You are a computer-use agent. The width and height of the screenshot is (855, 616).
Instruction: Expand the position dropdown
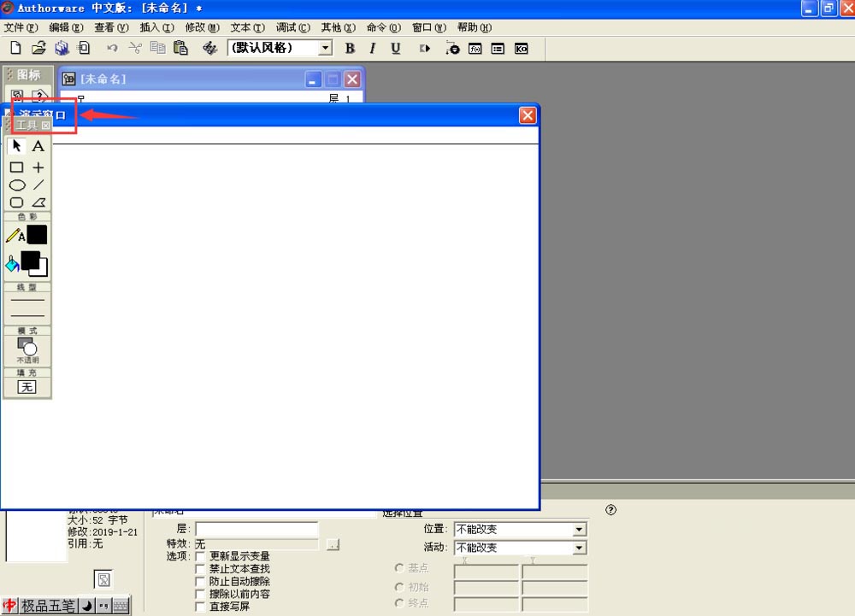click(x=579, y=529)
